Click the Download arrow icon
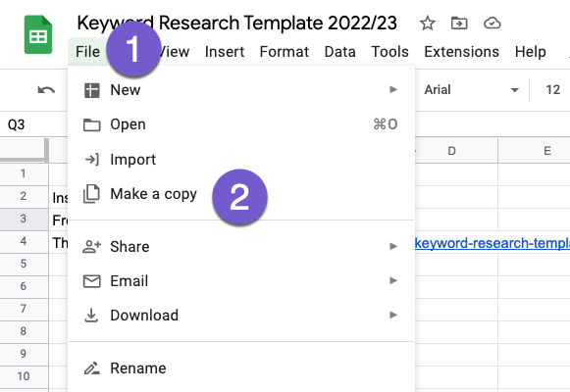 [91, 315]
